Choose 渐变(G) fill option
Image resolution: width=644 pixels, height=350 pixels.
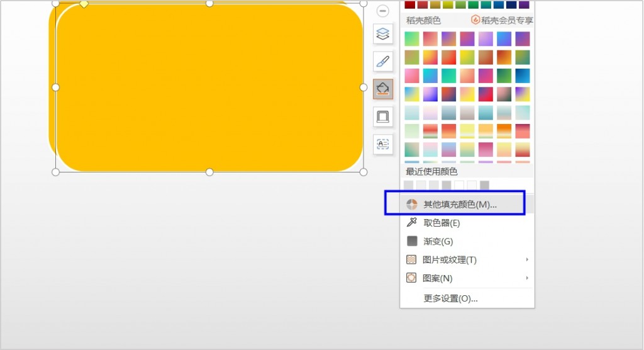(x=467, y=242)
